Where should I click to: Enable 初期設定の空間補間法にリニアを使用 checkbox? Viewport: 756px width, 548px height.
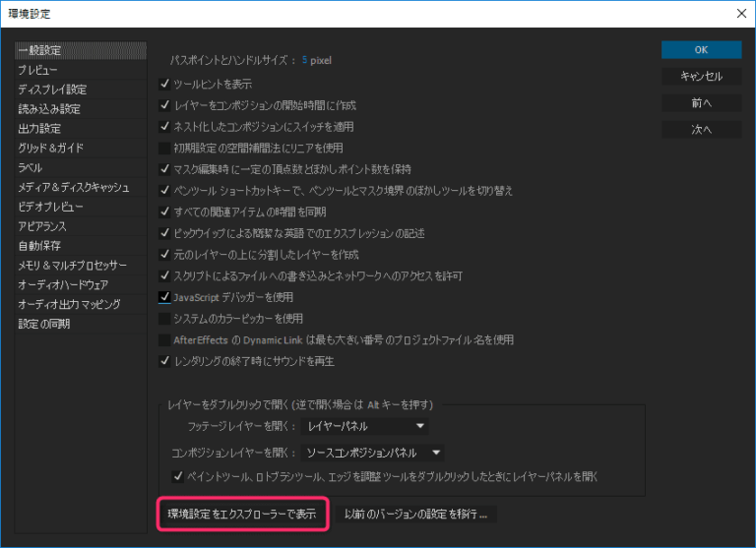click(x=164, y=148)
